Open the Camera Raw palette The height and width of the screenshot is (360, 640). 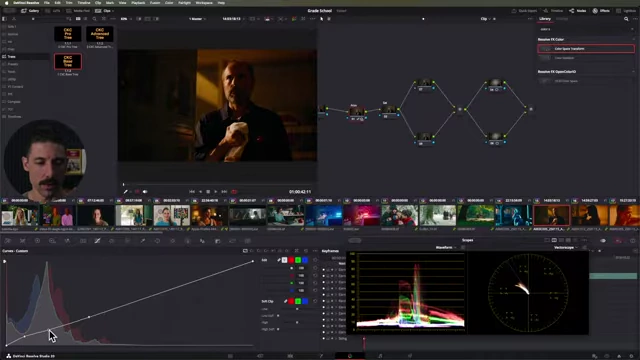pos(7,241)
